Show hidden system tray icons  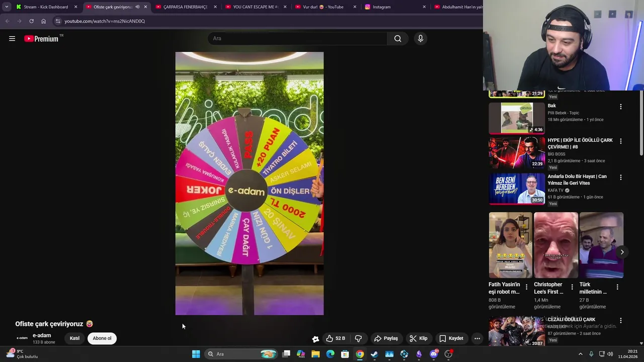tap(580, 354)
